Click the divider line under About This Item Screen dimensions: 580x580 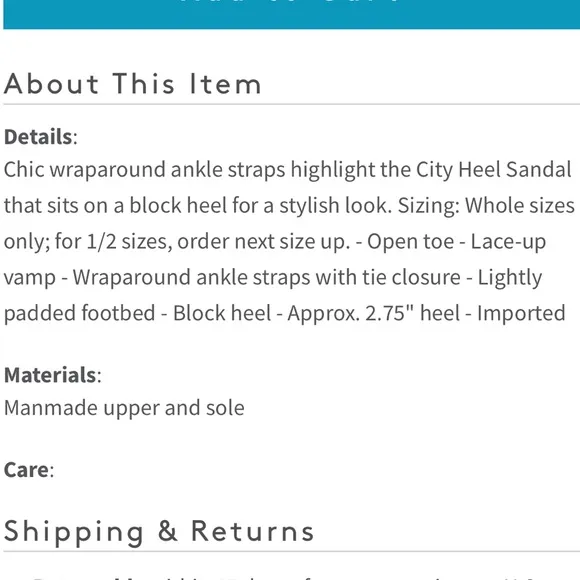click(x=291, y=104)
